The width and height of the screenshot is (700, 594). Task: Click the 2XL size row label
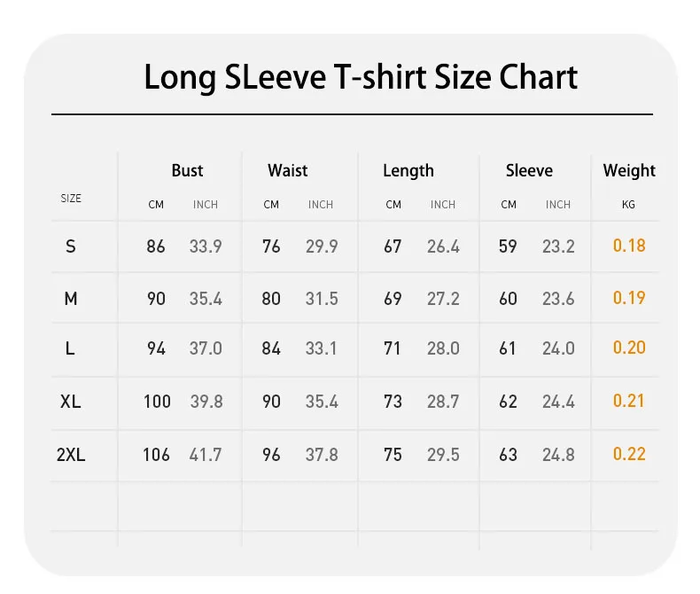pos(71,455)
